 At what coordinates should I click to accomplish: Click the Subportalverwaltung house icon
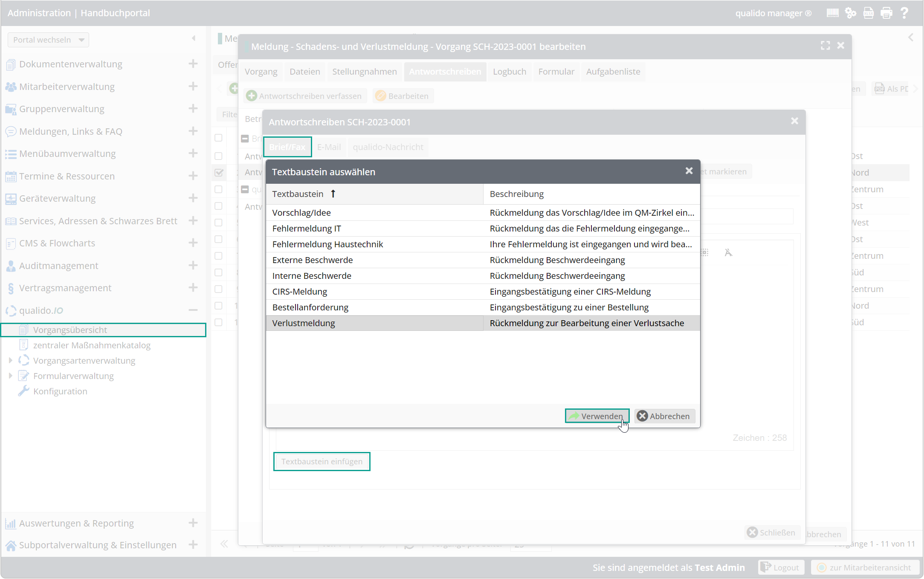point(11,545)
